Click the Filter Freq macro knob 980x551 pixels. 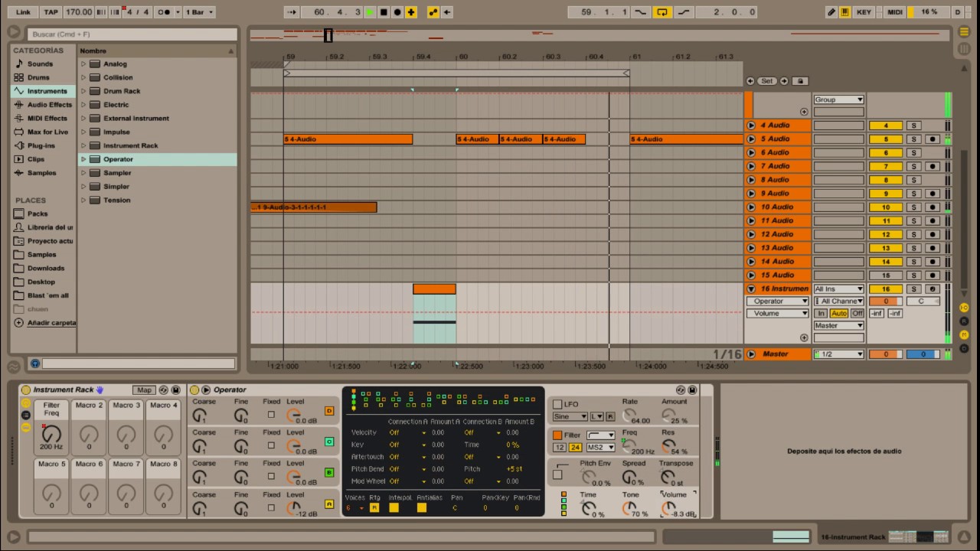coord(51,434)
